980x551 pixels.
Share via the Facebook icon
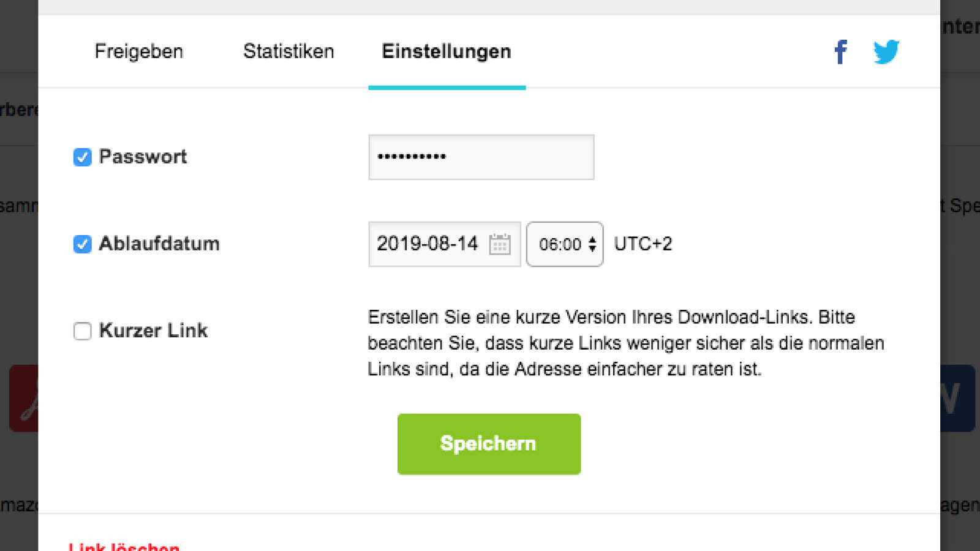pyautogui.click(x=841, y=52)
